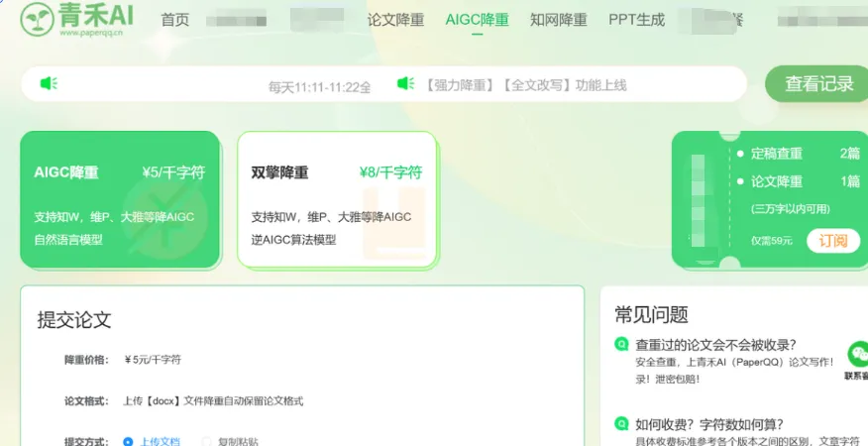
Task: Choose the 上传文档 radio option
Action: tap(153, 442)
